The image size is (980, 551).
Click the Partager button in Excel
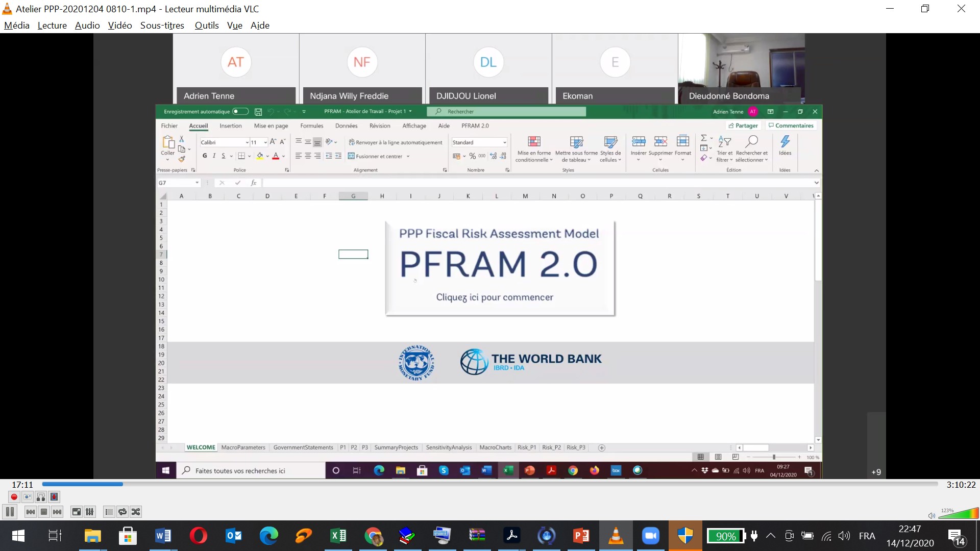coord(743,126)
